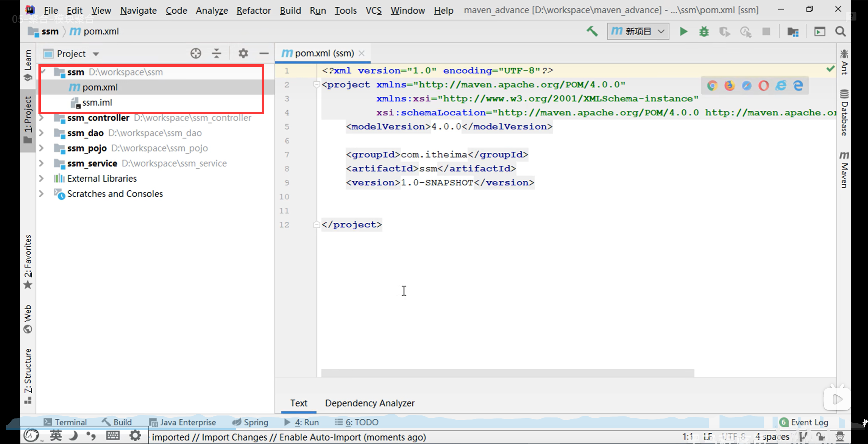Click the Collapse All icon in Project panel

(x=216, y=53)
